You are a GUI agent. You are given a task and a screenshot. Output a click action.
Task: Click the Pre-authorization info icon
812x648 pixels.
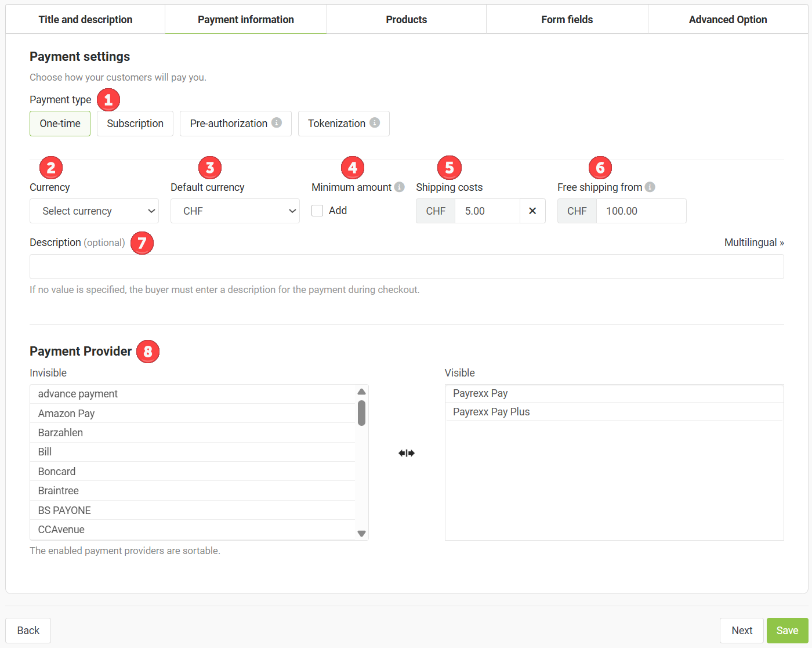click(277, 123)
